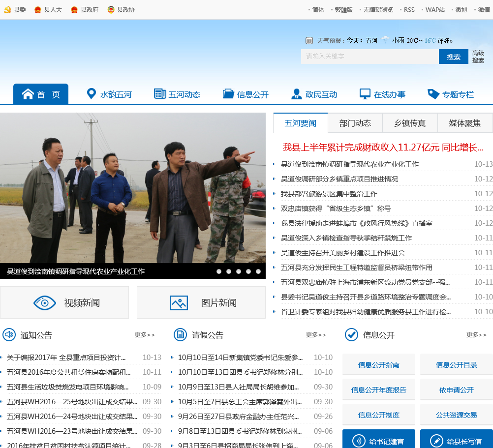
Task: Expand more items in 通知公告
Action: tap(145, 335)
